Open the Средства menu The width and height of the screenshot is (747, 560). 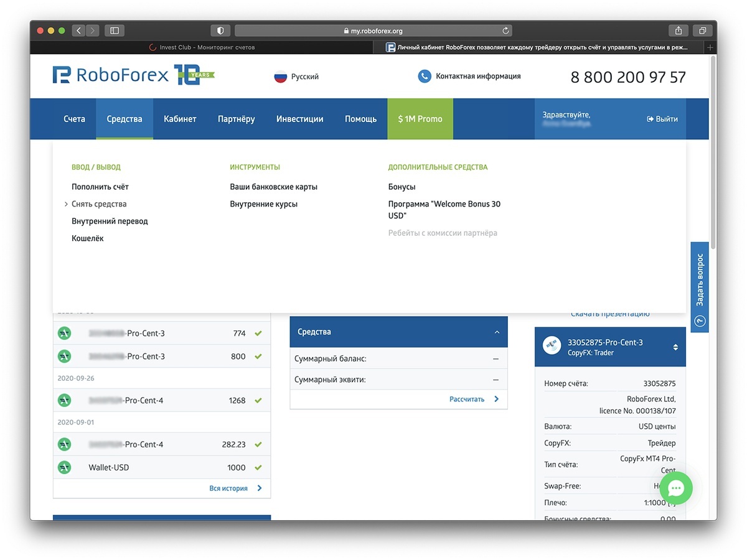coord(125,119)
